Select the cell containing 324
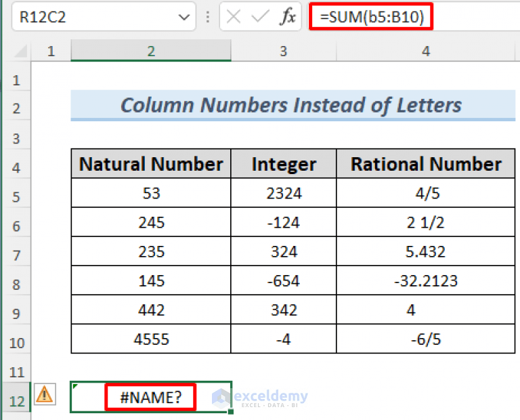 284,251
